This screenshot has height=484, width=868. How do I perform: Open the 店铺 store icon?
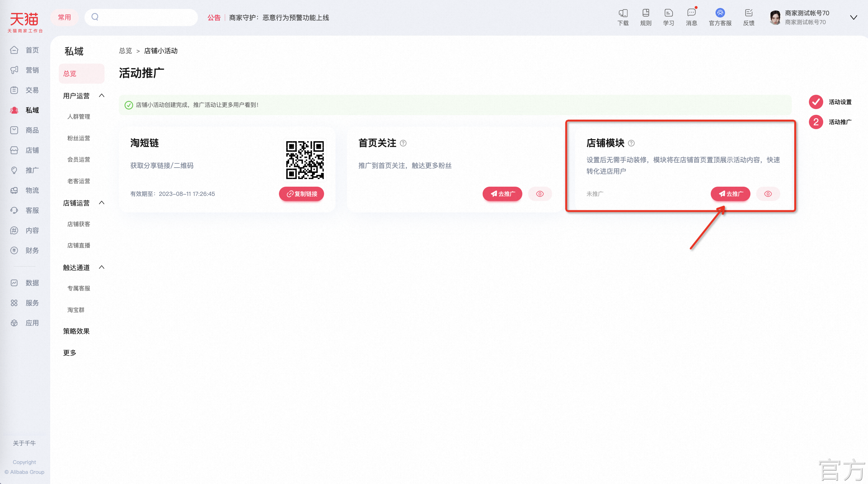point(14,150)
